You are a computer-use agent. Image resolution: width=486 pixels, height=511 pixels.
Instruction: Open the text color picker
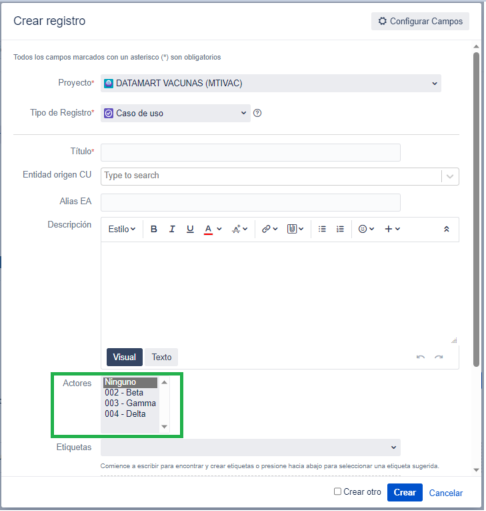[x=212, y=229]
